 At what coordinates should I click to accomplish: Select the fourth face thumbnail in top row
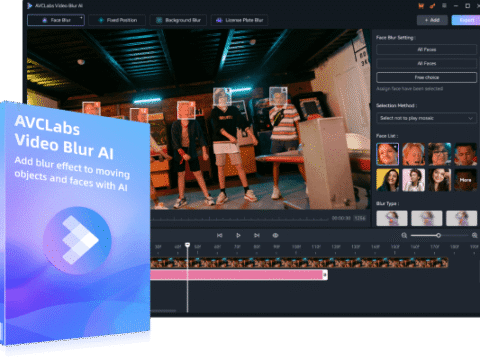(x=465, y=154)
